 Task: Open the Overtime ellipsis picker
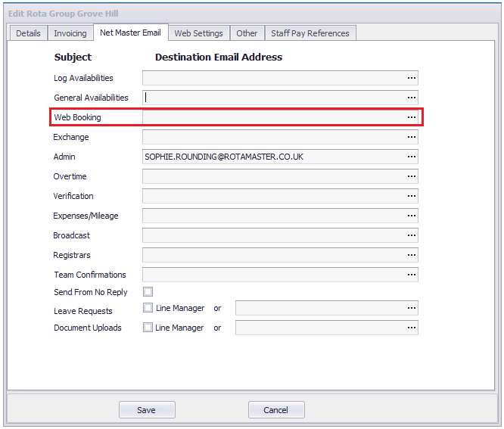412,176
